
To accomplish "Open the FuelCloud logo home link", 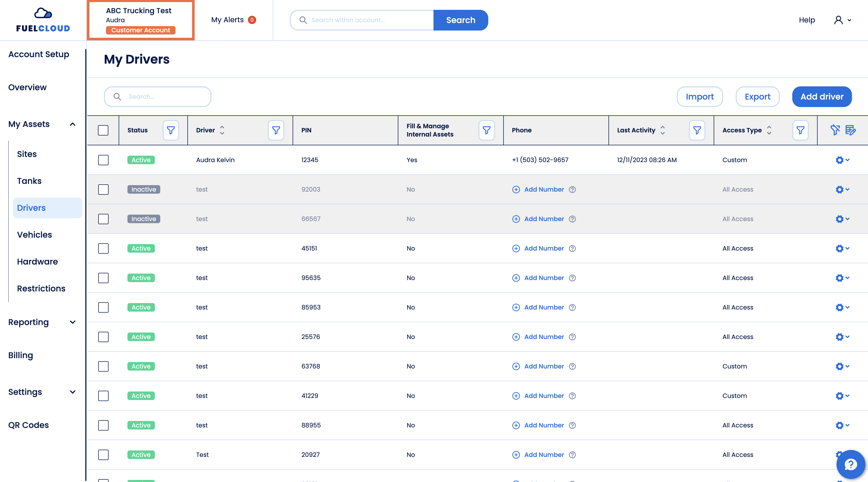I will click(43, 20).
